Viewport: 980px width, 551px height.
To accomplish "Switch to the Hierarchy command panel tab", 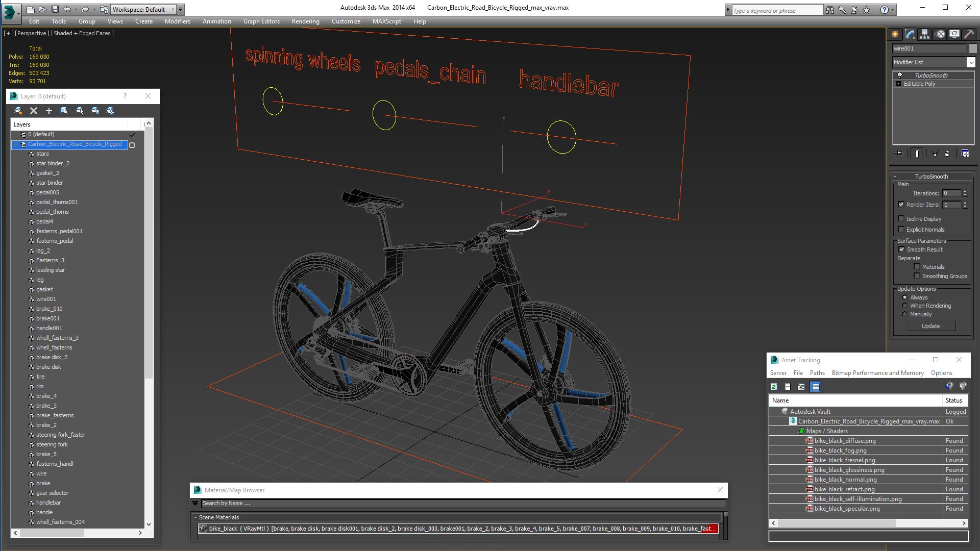I will pos(925,34).
